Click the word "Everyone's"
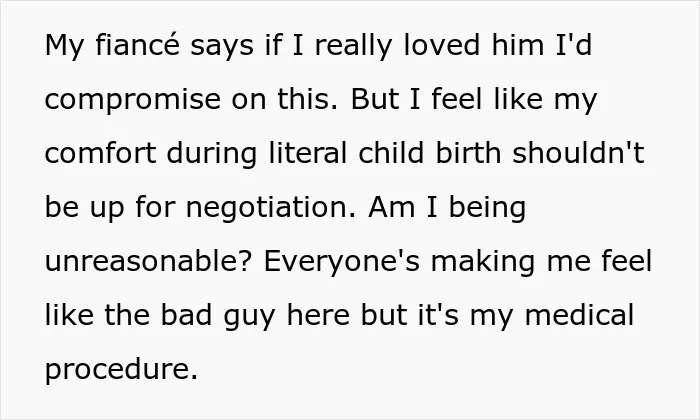 click(342, 261)
